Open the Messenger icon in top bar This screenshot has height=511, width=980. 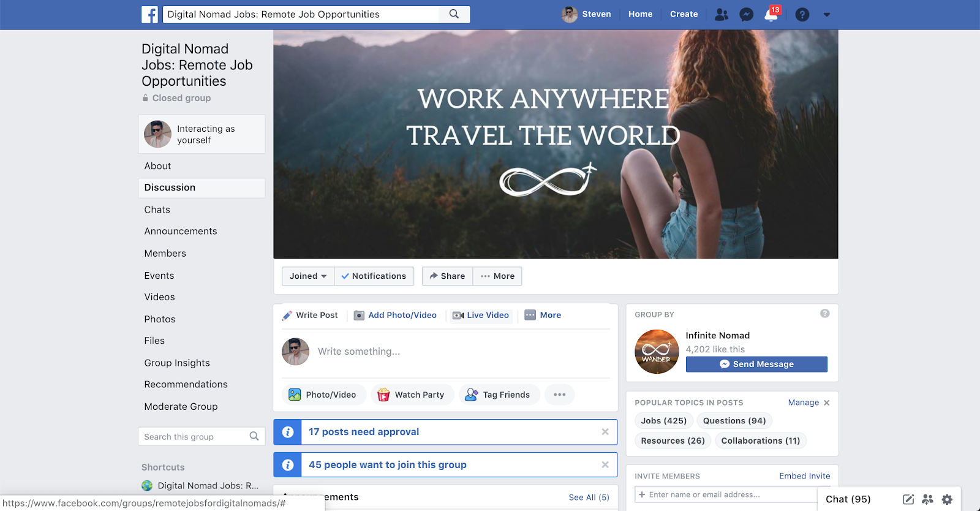coord(746,14)
